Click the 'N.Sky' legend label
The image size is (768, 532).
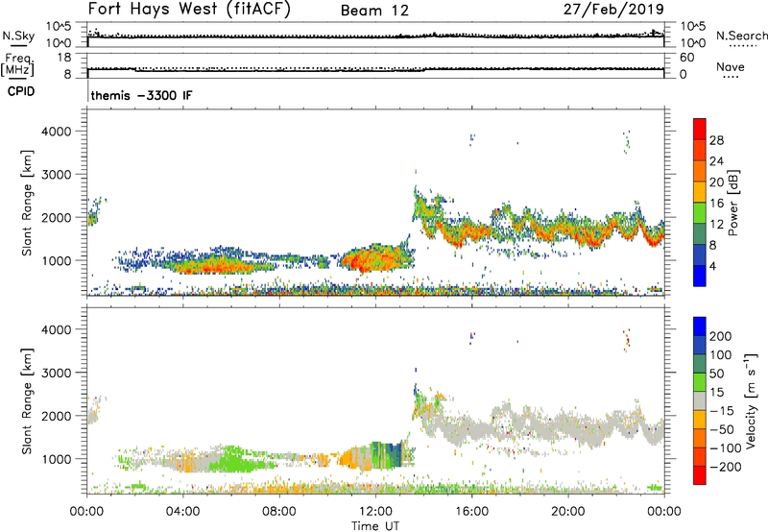tap(18, 36)
